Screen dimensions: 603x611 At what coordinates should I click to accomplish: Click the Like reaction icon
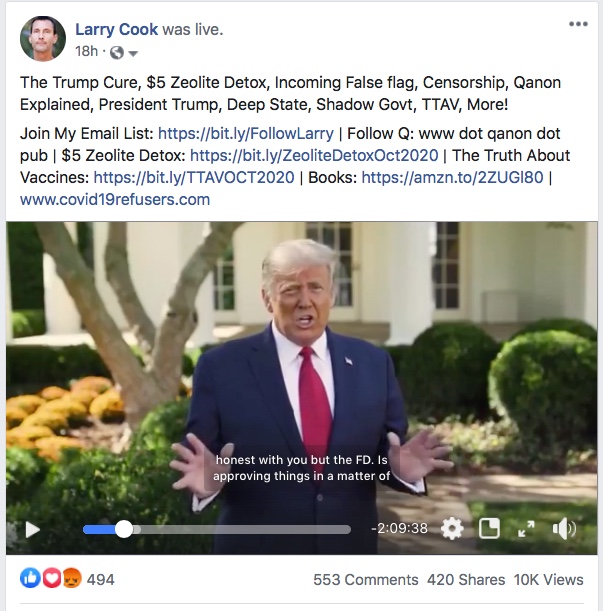pyautogui.click(x=30, y=578)
